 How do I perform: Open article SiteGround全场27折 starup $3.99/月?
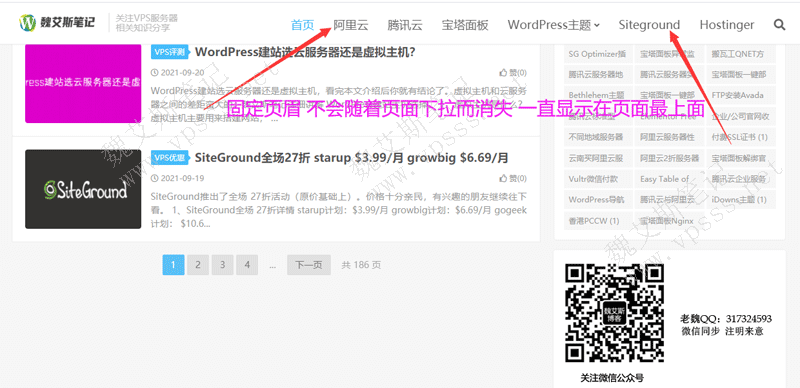click(x=352, y=158)
